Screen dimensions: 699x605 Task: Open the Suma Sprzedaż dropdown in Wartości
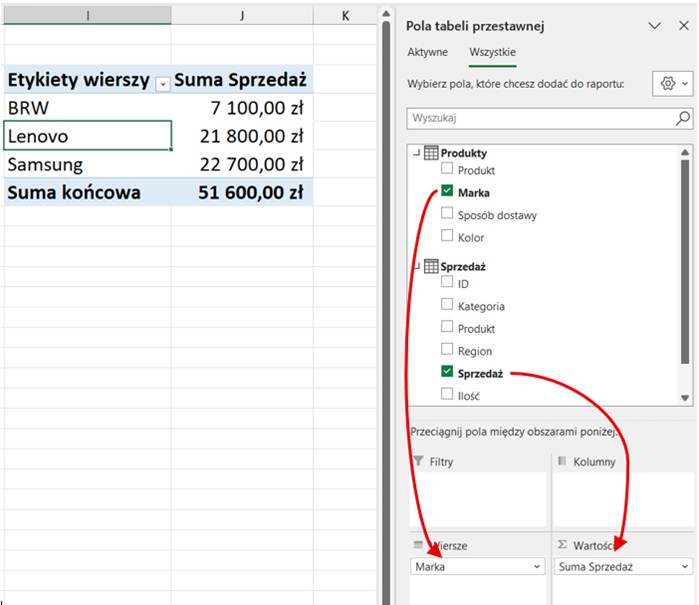(x=684, y=567)
